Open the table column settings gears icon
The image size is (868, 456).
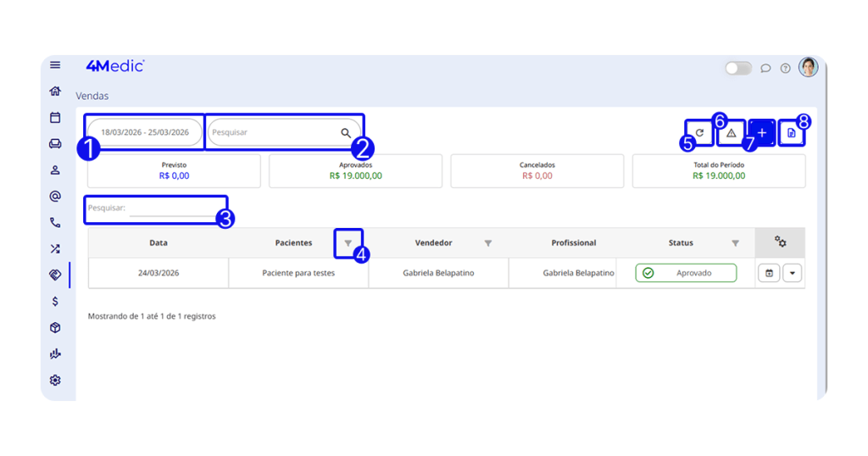[780, 242]
